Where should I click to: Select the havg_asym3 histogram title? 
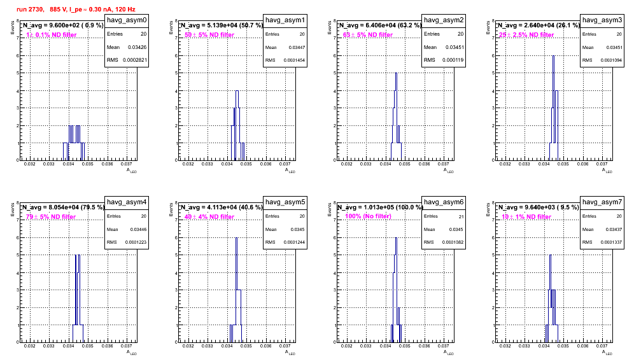(602, 20)
